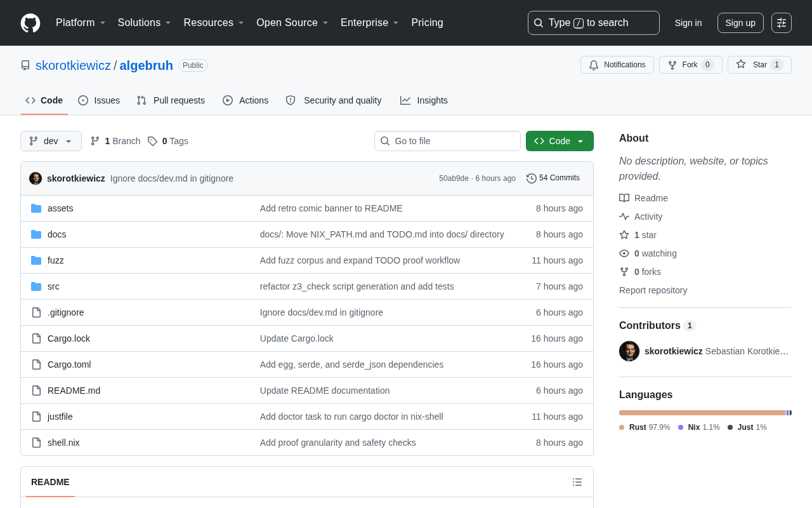Click the Cargo.lock file icon
Screen dimensions: 812x508
coord(36,338)
